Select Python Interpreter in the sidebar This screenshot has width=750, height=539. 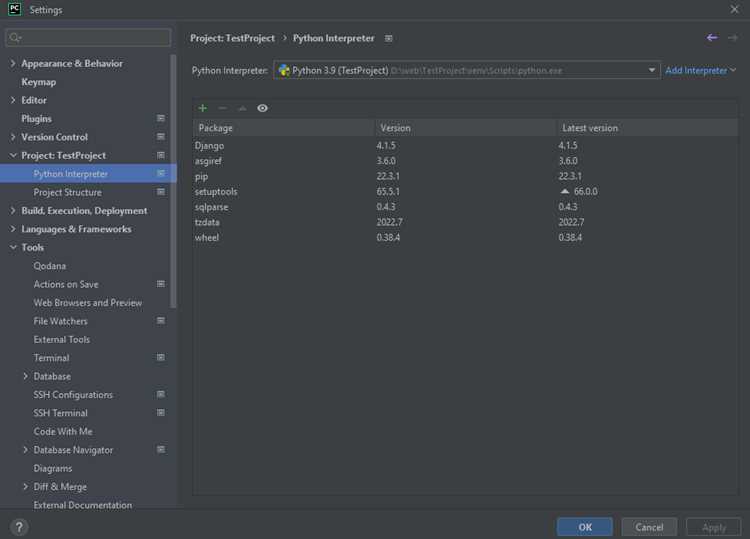coord(88,174)
